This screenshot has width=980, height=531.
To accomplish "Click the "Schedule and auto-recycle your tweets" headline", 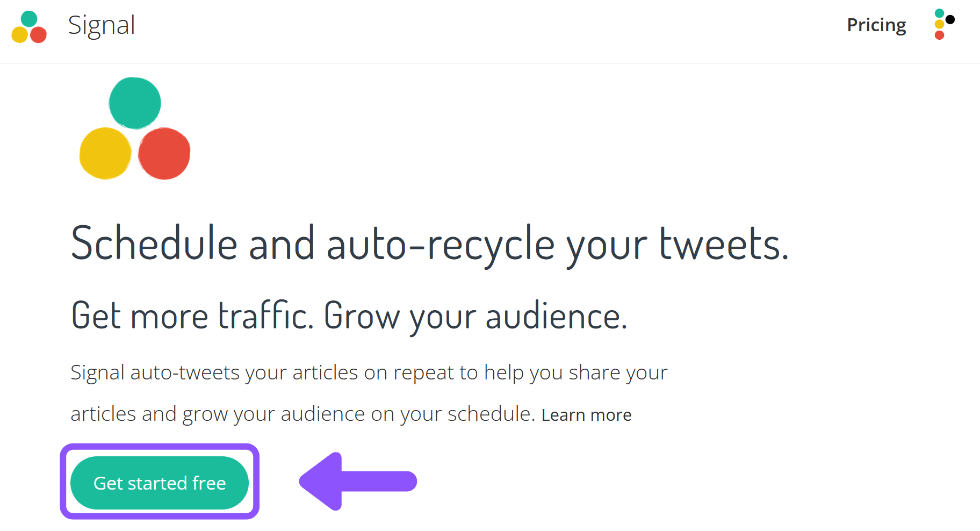I will (x=430, y=245).
